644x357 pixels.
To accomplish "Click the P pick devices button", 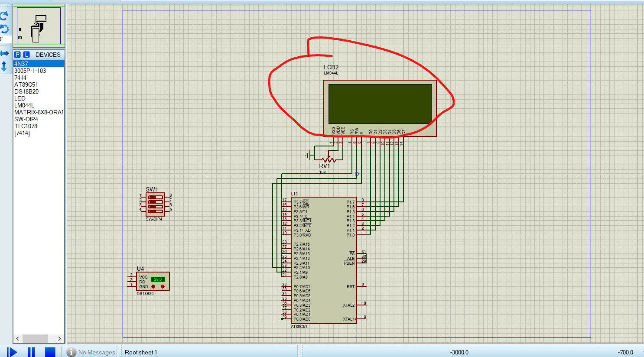I will (17, 55).
